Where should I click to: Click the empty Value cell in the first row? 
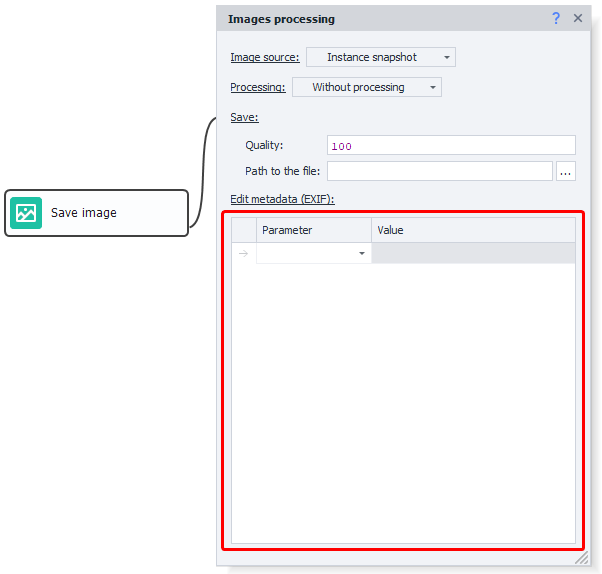(473, 254)
